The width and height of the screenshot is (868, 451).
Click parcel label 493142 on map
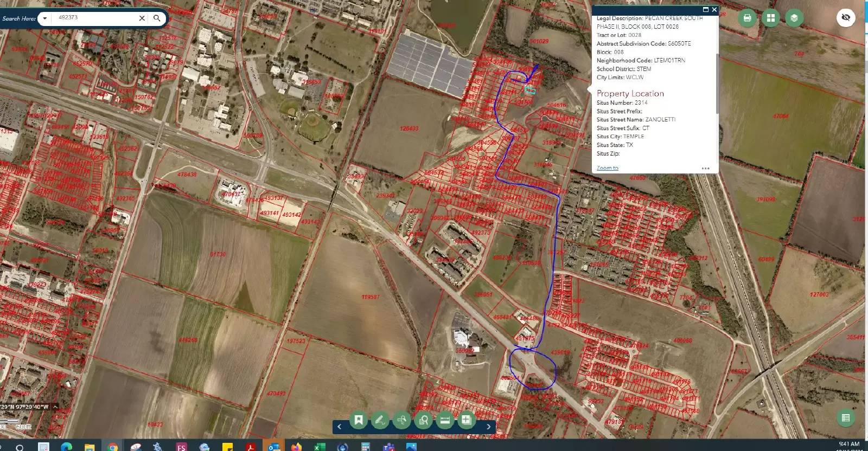(x=291, y=215)
